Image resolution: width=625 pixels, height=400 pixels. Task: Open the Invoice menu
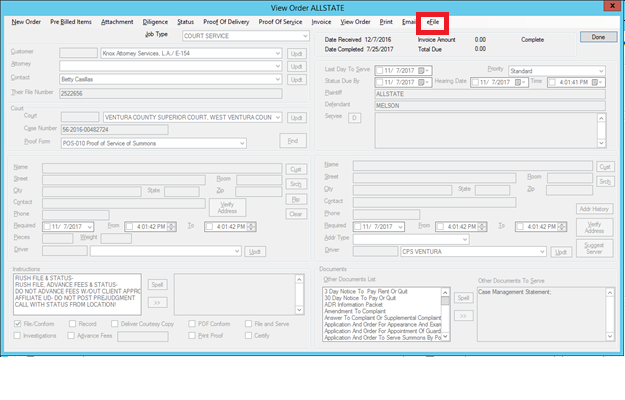(x=321, y=22)
